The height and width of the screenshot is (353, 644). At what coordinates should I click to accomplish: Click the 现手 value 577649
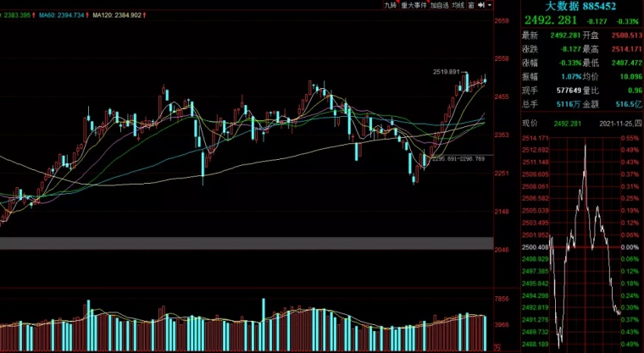tap(569, 91)
